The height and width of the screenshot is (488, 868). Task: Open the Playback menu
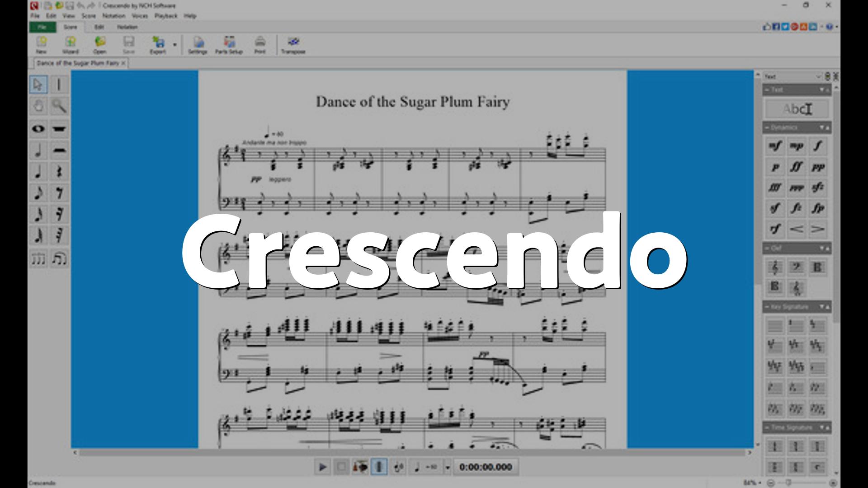point(166,16)
